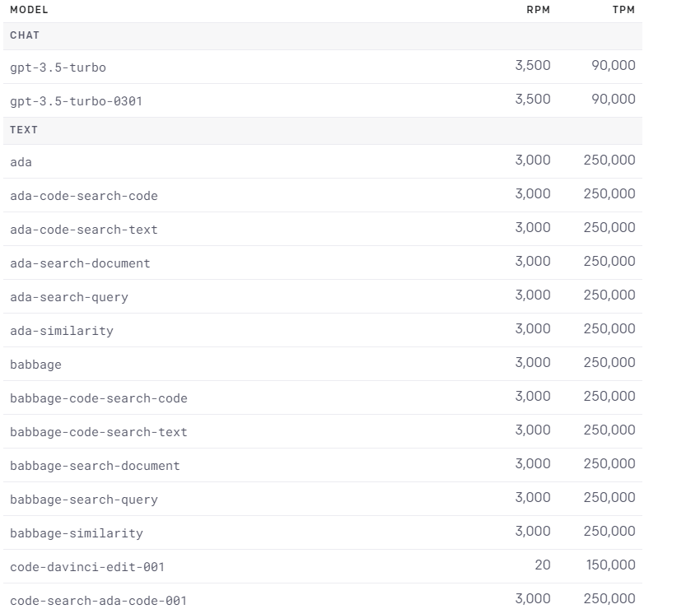
Task: Click the babbage-search-document model name
Action: (95, 467)
